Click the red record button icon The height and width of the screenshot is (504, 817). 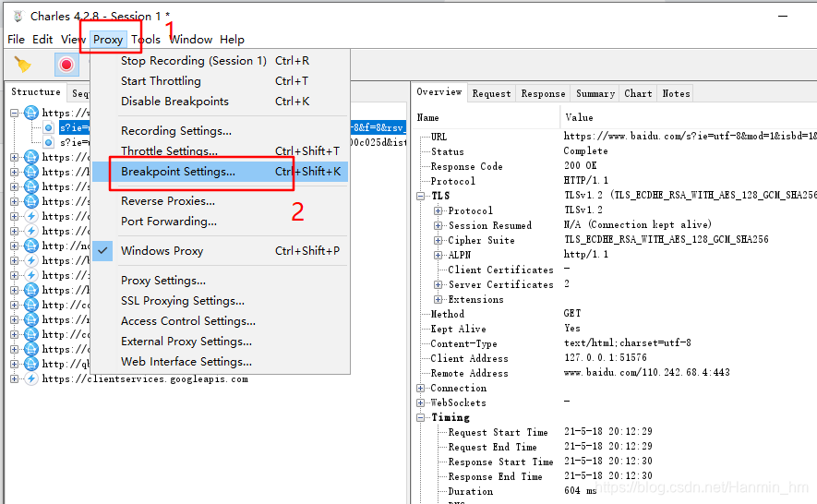[66, 65]
